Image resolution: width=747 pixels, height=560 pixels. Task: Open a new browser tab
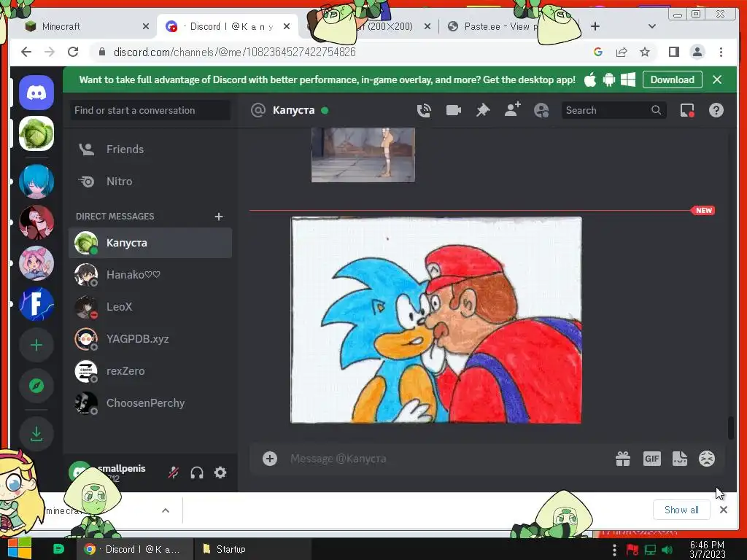[595, 27]
